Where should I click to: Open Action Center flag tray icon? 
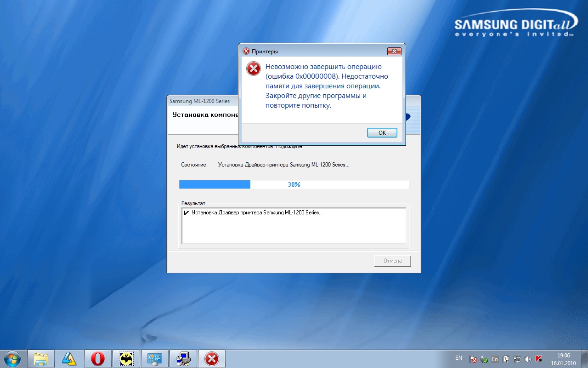click(x=473, y=359)
